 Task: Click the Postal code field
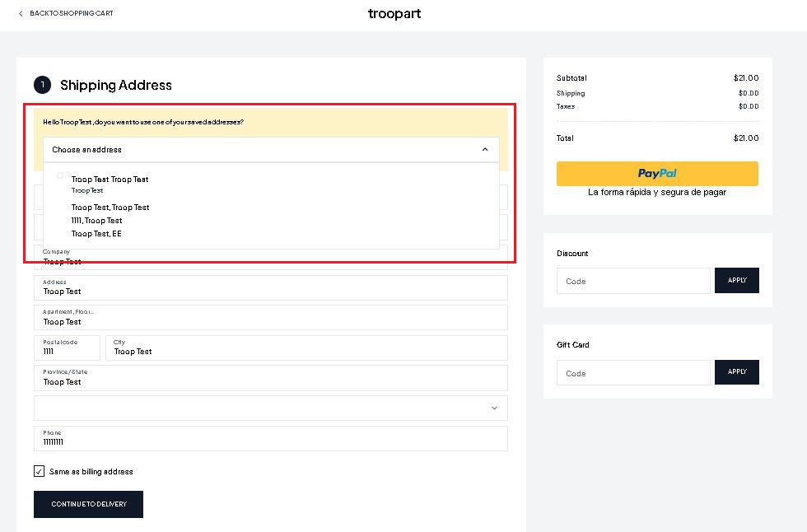click(67, 348)
